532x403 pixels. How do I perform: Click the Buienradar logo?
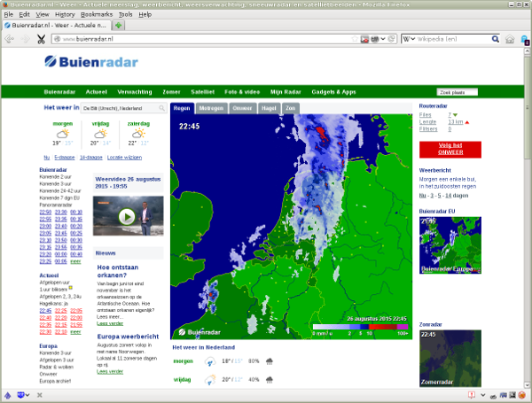(91, 62)
